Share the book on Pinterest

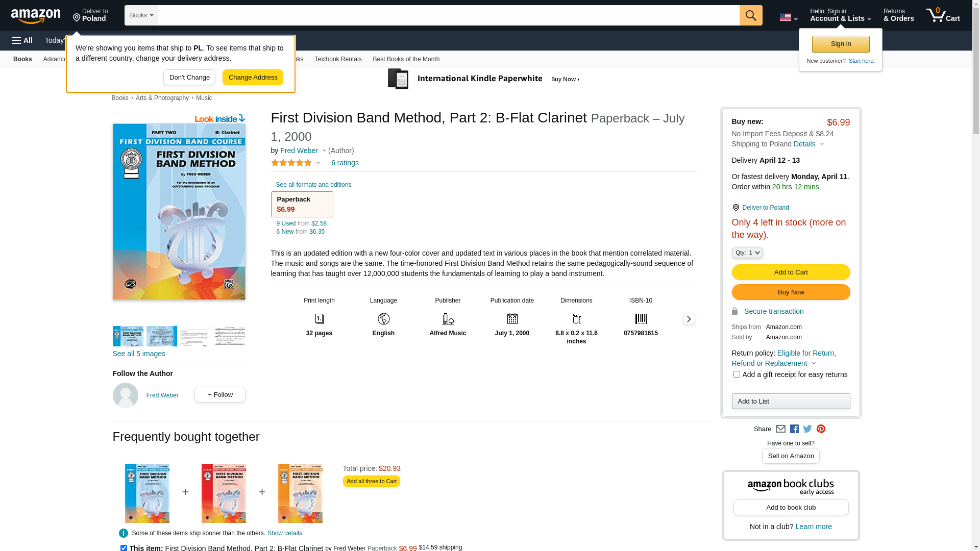click(x=821, y=429)
